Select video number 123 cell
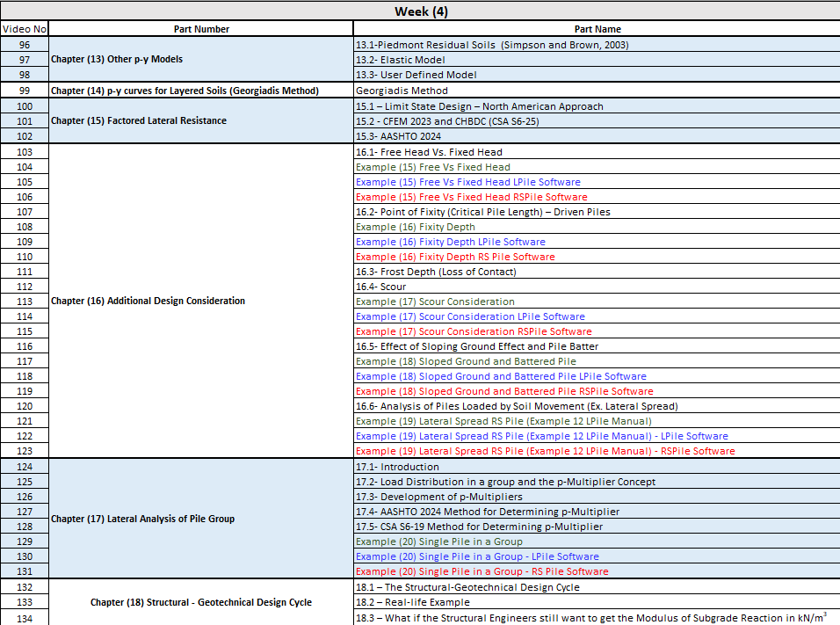This screenshot has height=625, width=840. (24, 451)
